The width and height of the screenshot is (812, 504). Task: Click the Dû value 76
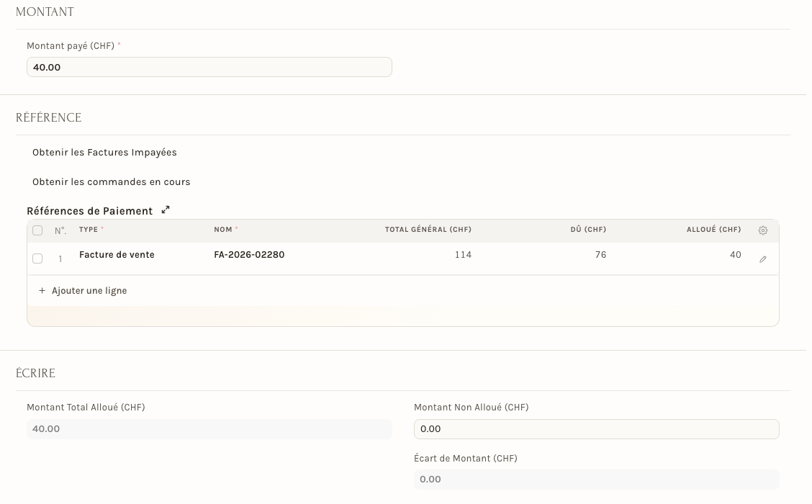click(x=600, y=255)
